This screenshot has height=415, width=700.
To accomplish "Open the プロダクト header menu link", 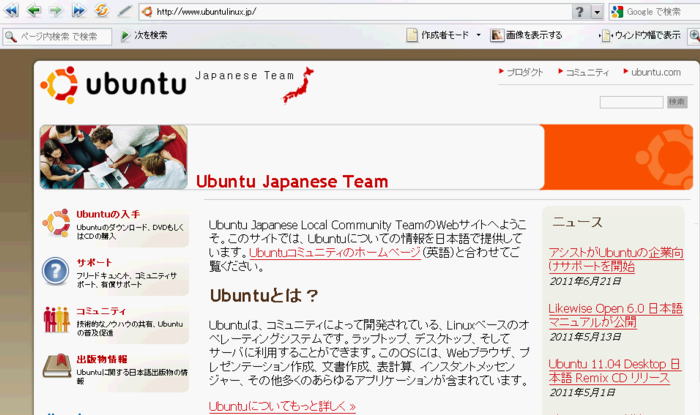I will pos(525,72).
